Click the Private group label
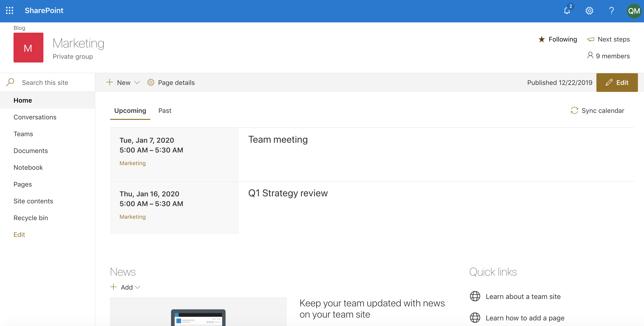 [x=73, y=57]
